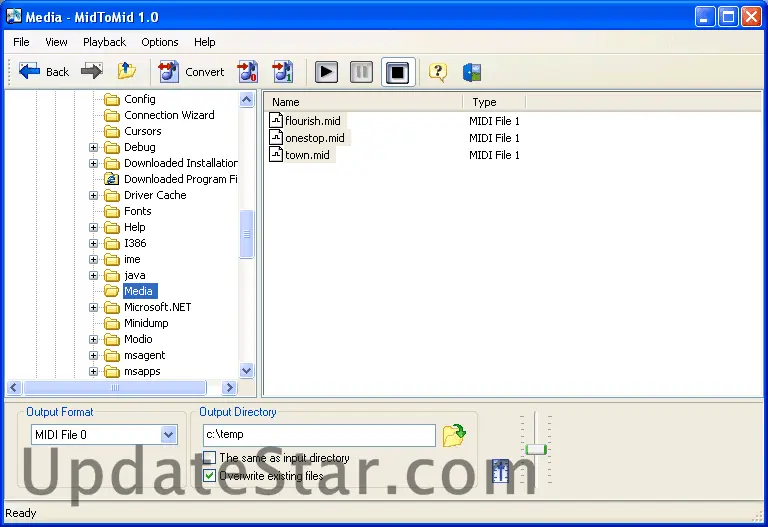Viewport: 768px width, 527px height.
Task: Click the onestop.mid file icon
Action: (x=276, y=138)
